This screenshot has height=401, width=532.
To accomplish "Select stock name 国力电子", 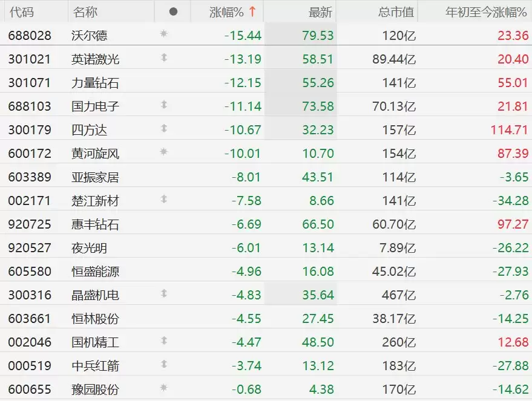I will pyautogui.click(x=96, y=106).
